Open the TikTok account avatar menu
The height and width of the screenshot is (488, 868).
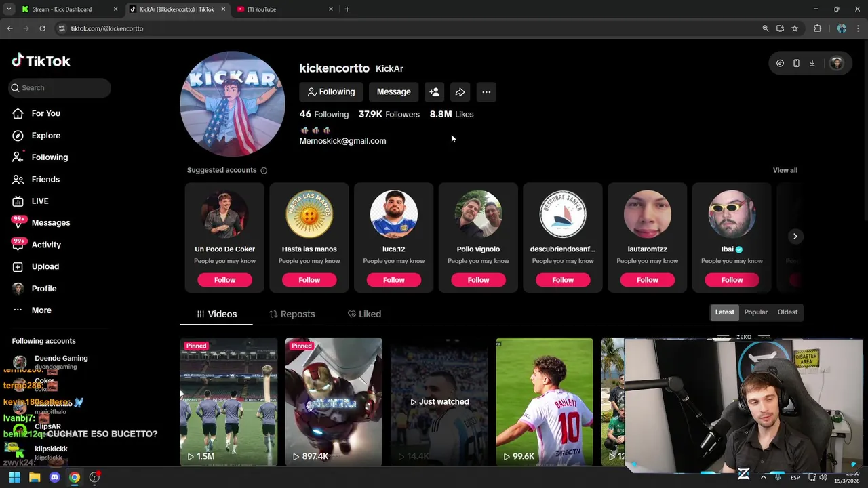coord(836,63)
